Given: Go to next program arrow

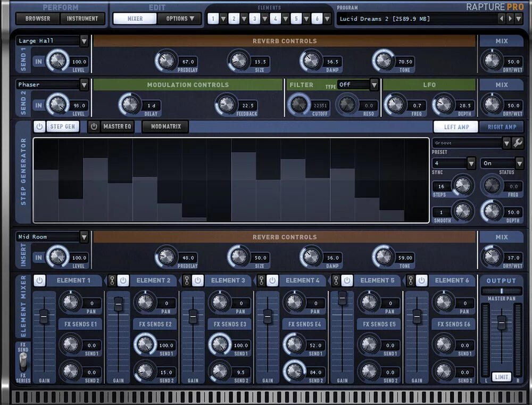Looking at the screenshot, I should coord(510,19).
